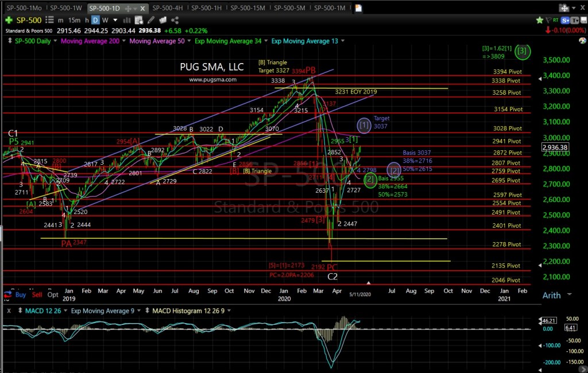Open the interval dropdown arrow after W

115,20
